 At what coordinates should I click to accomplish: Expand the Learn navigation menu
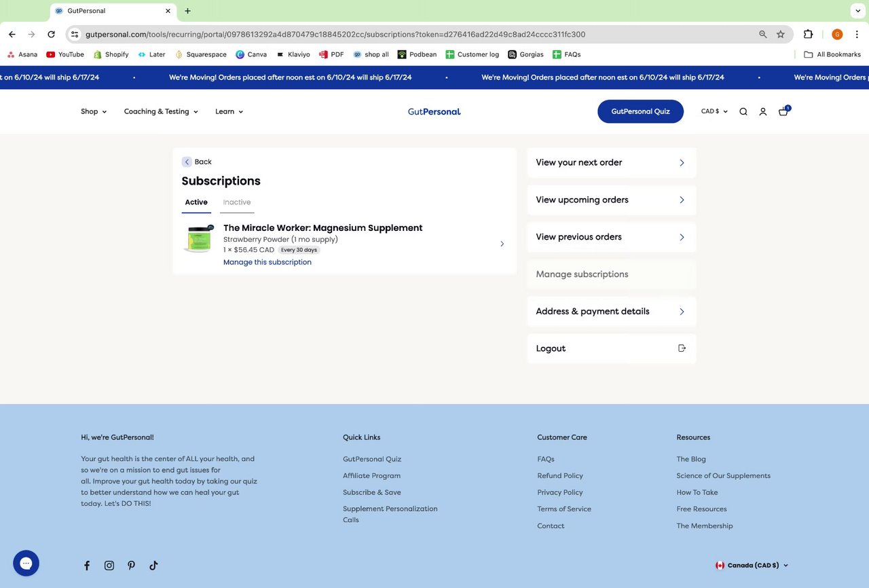(229, 111)
